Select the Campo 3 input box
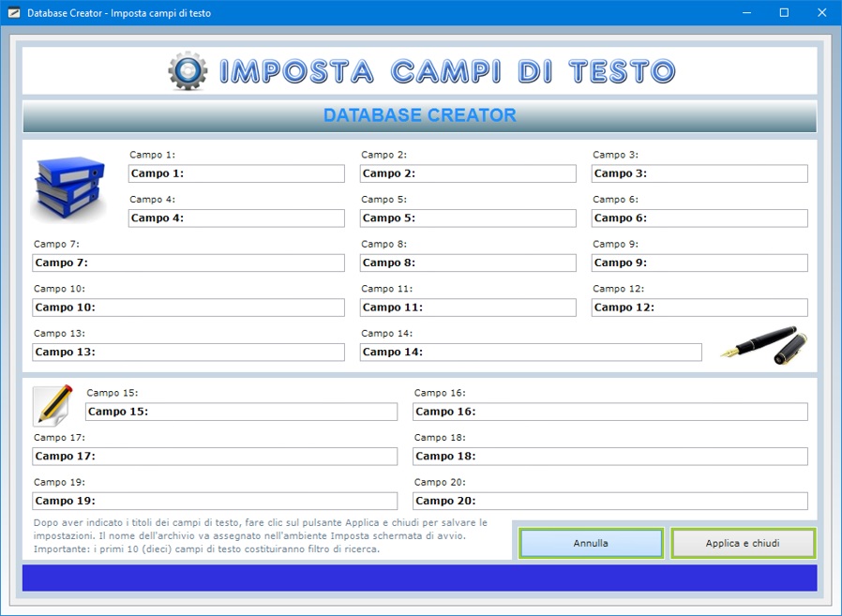 click(699, 173)
